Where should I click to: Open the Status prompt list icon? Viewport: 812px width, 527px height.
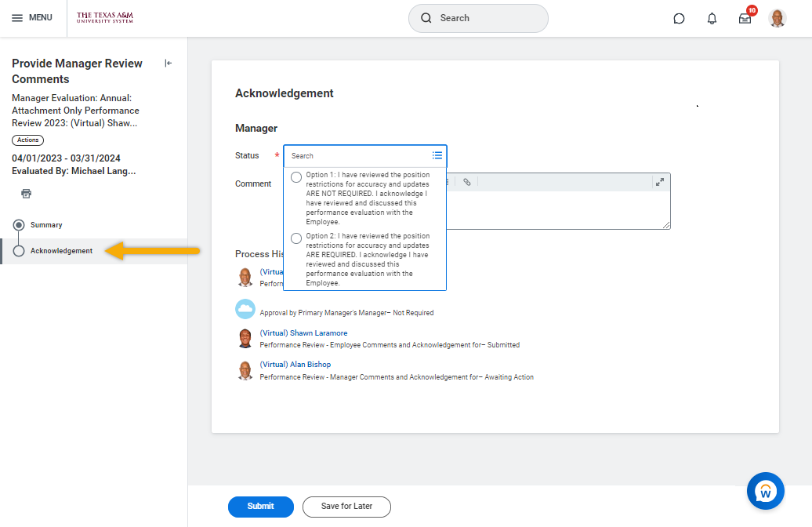point(437,155)
